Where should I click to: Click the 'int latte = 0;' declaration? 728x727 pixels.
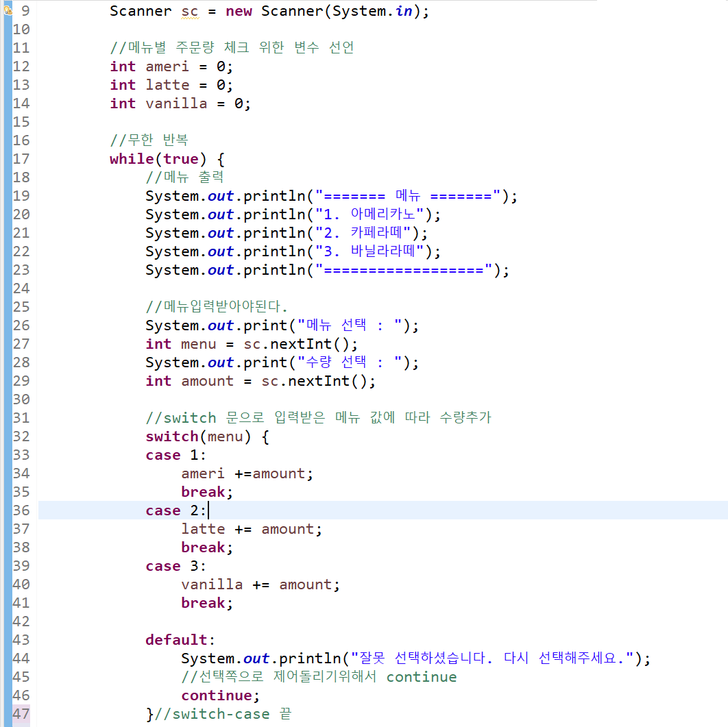pyautogui.click(x=171, y=85)
